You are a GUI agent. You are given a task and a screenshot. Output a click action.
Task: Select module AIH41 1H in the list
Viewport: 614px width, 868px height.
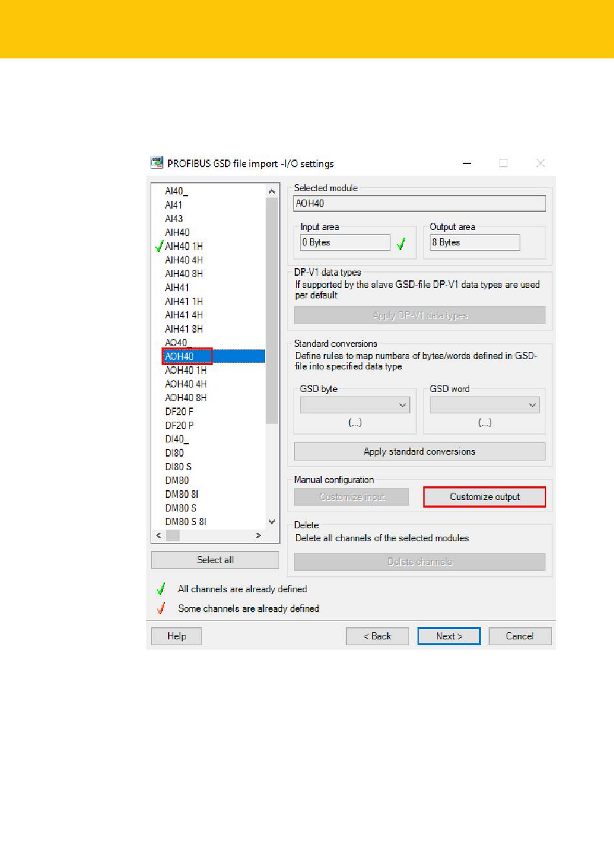(184, 302)
